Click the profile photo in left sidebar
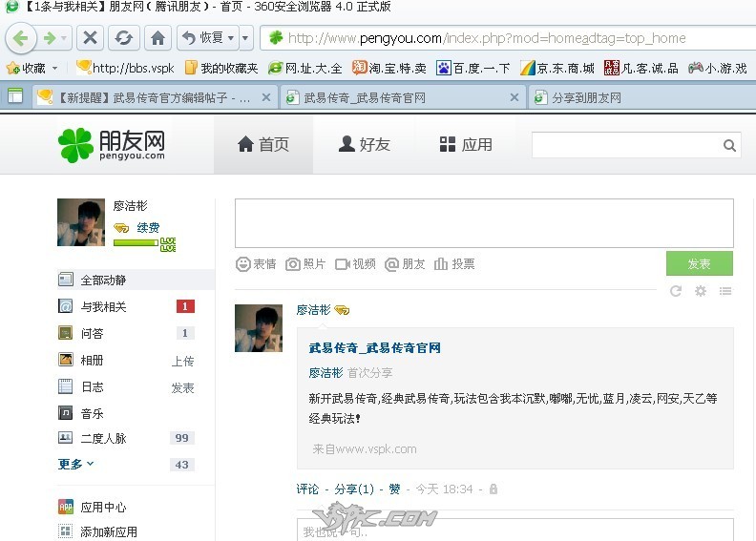 (x=81, y=222)
